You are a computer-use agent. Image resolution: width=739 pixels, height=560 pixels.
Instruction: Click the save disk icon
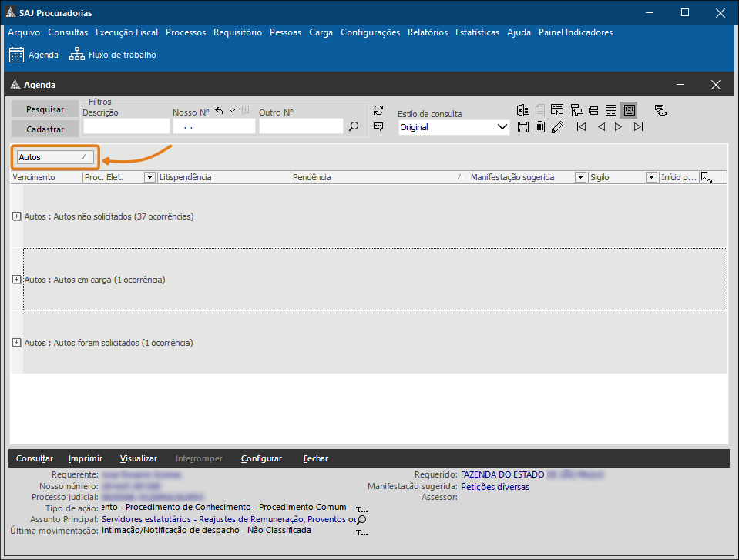(x=523, y=127)
